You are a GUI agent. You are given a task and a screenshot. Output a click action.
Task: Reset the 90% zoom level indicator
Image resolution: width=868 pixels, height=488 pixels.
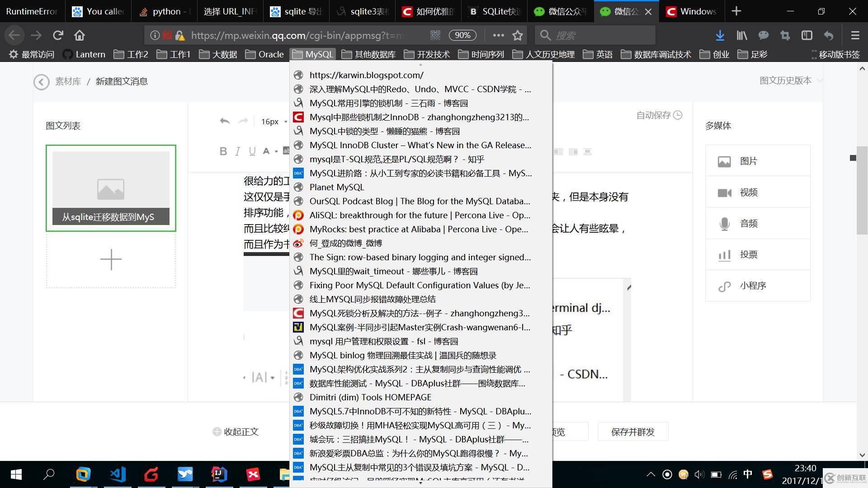point(462,35)
